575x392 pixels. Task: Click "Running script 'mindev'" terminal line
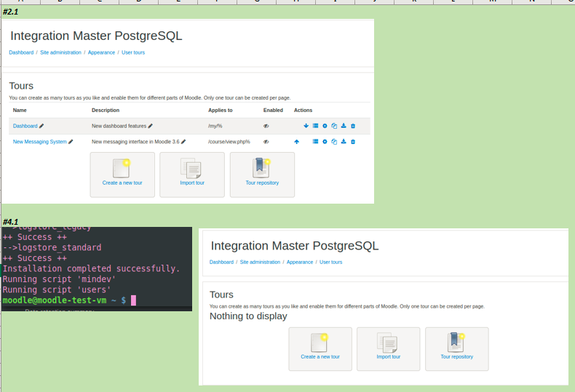(59, 279)
